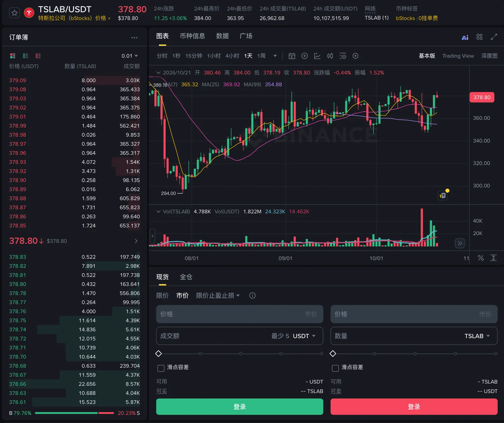
Task: Enable slippage tolerance checkbox on sell side
Action: [x=335, y=368]
